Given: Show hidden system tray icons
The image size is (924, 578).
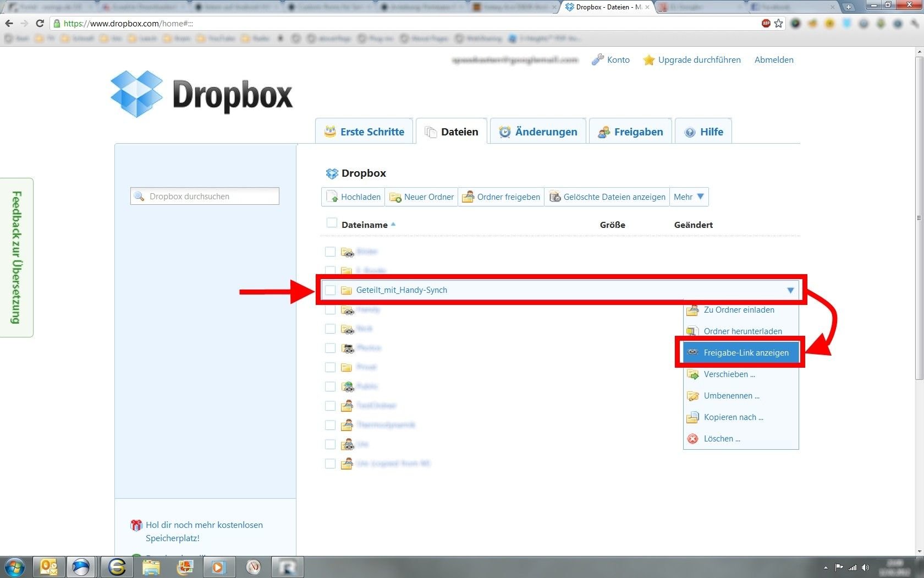Looking at the screenshot, I should tap(826, 567).
